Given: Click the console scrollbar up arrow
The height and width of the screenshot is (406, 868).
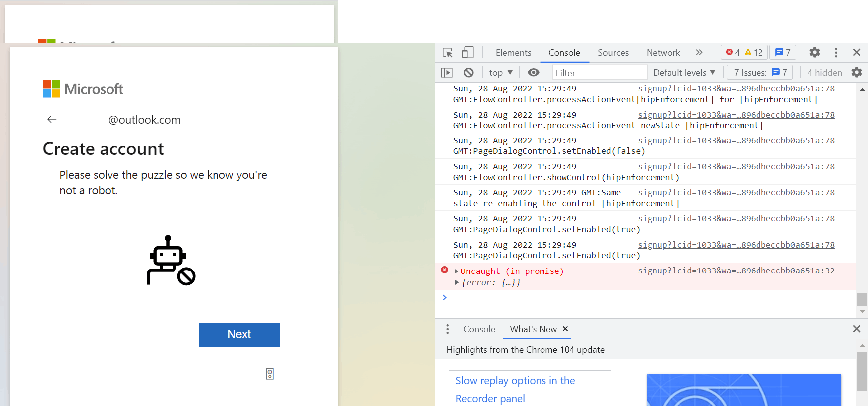Looking at the screenshot, I should tap(862, 89).
